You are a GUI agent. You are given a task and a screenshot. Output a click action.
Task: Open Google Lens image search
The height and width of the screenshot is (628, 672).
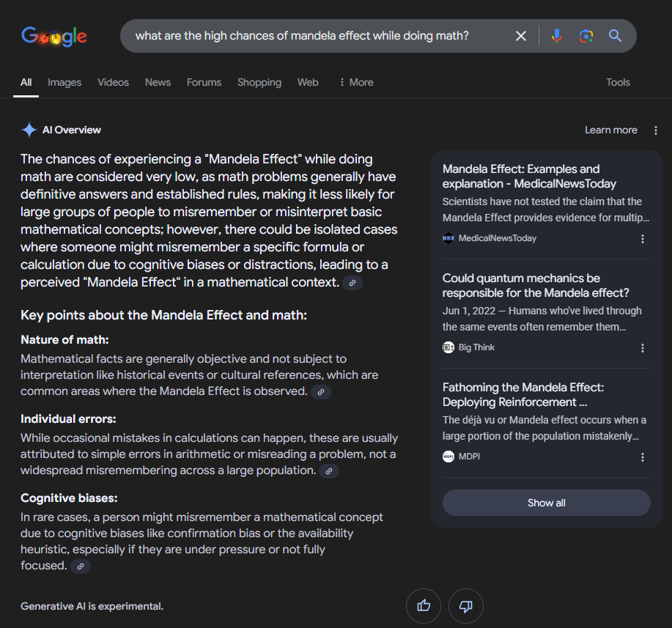pos(586,36)
